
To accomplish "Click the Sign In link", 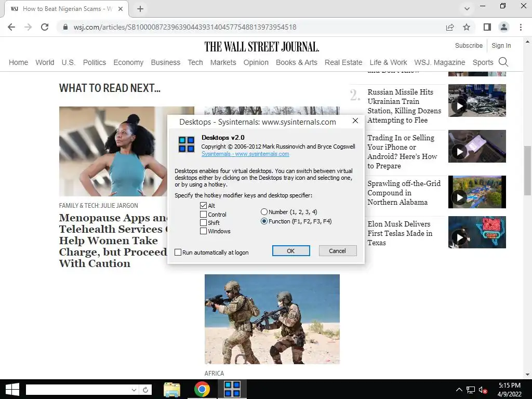I will pyautogui.click(x=501, y=46).
